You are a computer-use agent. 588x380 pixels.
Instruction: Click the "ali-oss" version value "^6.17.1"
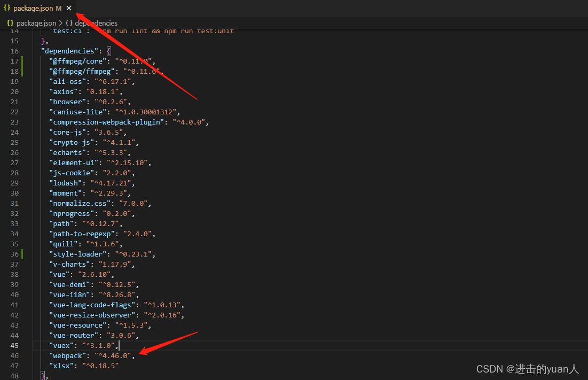coord(113,81)
